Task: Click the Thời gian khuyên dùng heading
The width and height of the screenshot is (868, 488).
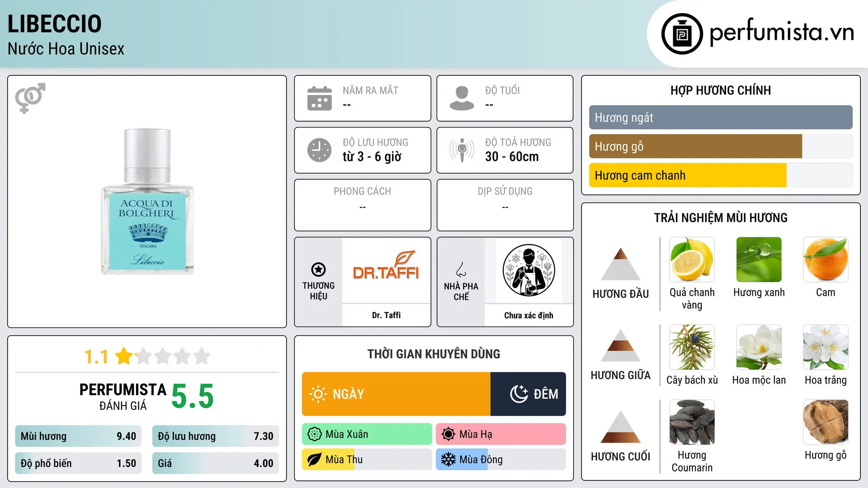Action: coord(434,354)
